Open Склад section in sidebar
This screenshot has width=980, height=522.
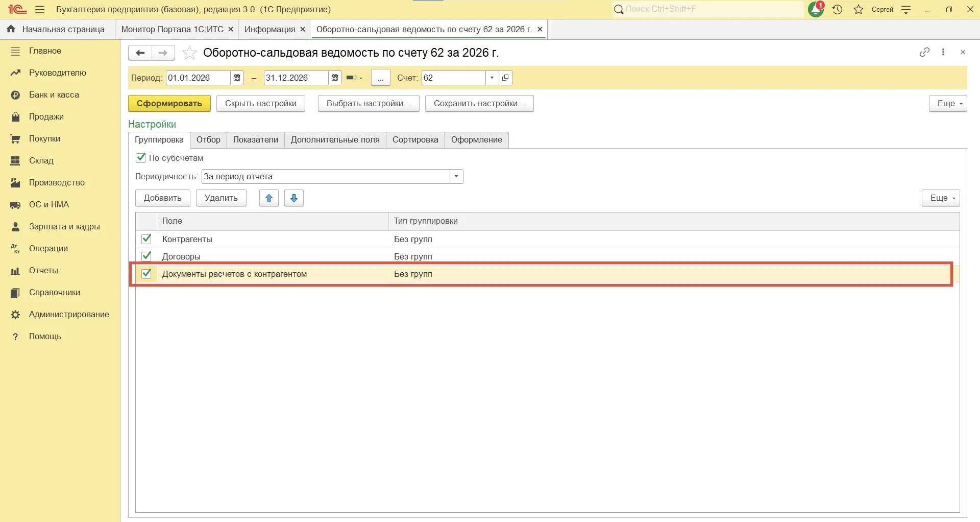click(x=60, y=161)
